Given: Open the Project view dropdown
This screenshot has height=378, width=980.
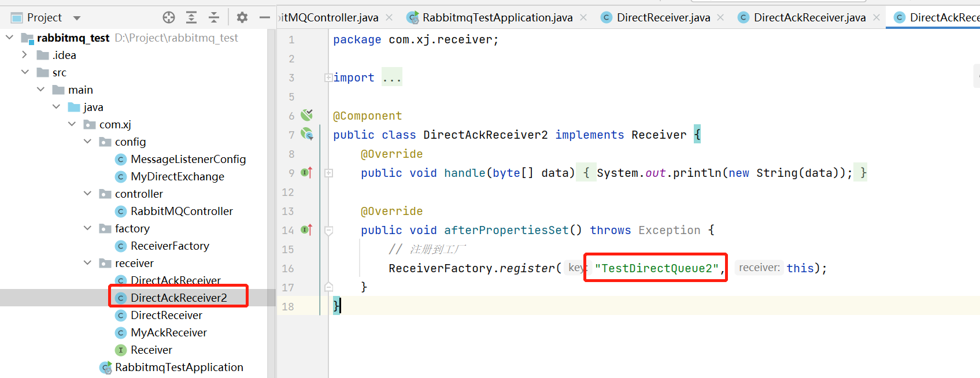Looking at the screenshot, I should click(x=77, y=18).
